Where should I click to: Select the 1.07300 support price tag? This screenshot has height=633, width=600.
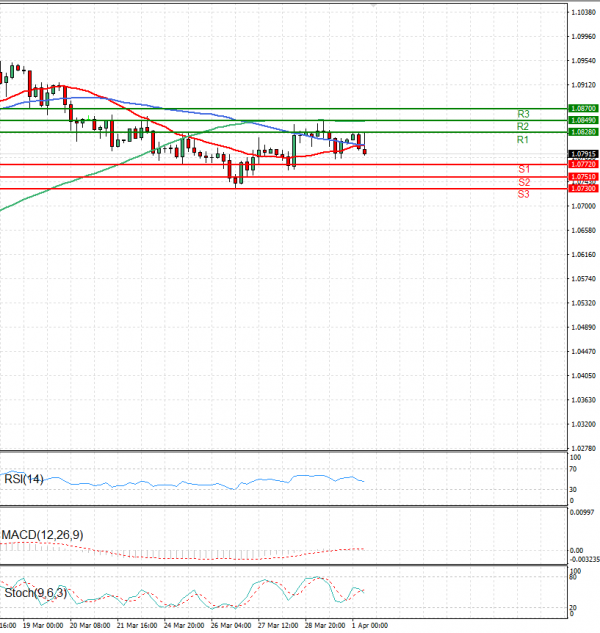[583, 189]
